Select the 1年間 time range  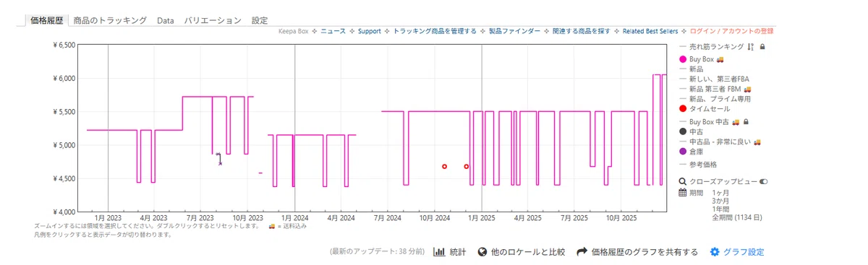(x=720, y=209)
